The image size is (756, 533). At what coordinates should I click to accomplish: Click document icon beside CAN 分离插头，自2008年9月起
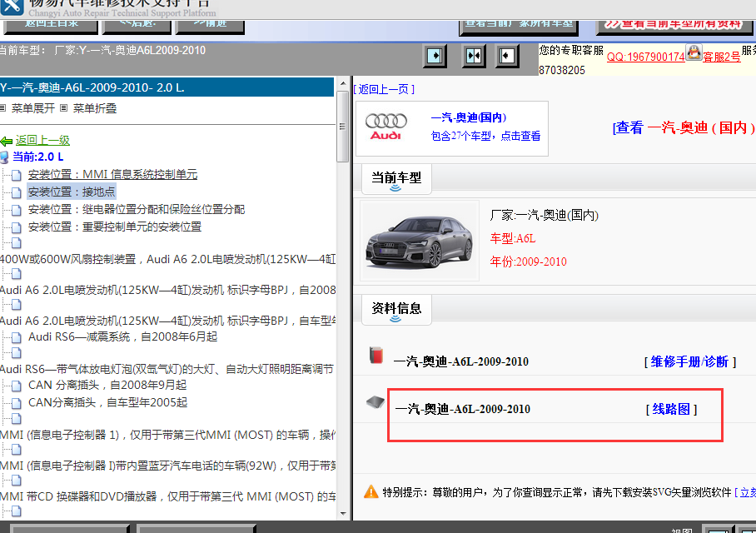click(17, 386)
